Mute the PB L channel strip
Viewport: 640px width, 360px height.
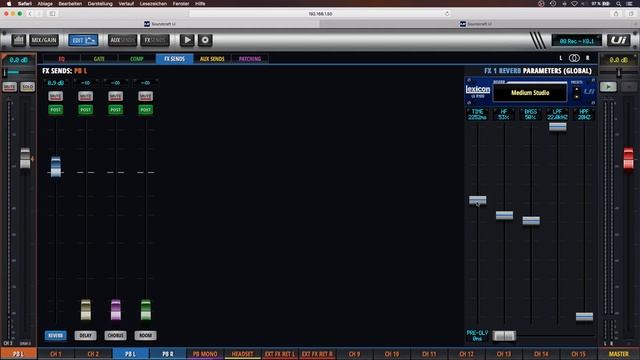click(9, 87)
